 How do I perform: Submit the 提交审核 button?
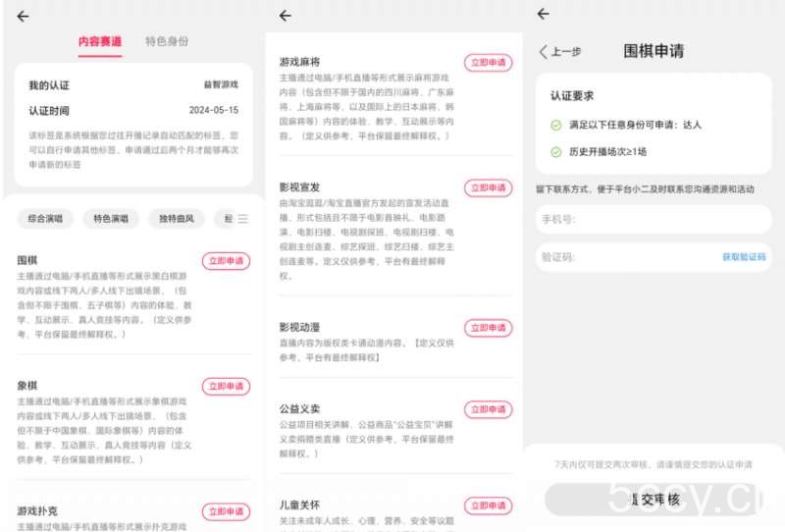654,500
